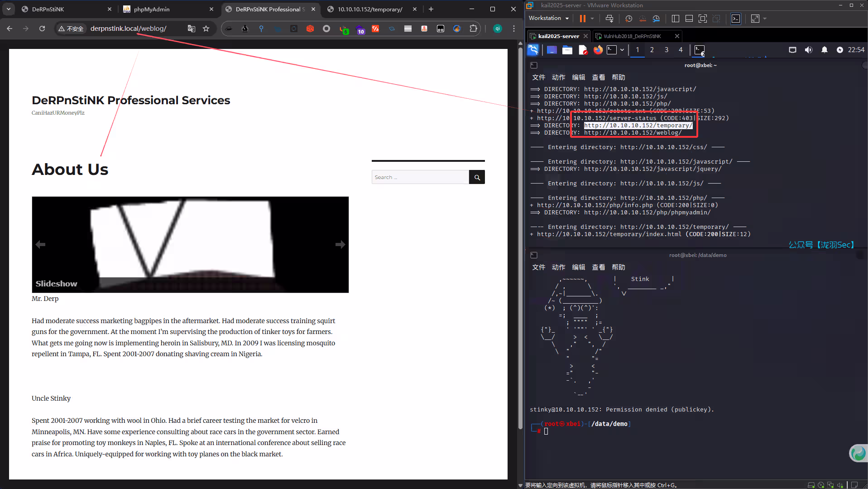This screenshot has width=868, height=489.
Task: Open the browser tab search dropdown
Action: [9, 9]
